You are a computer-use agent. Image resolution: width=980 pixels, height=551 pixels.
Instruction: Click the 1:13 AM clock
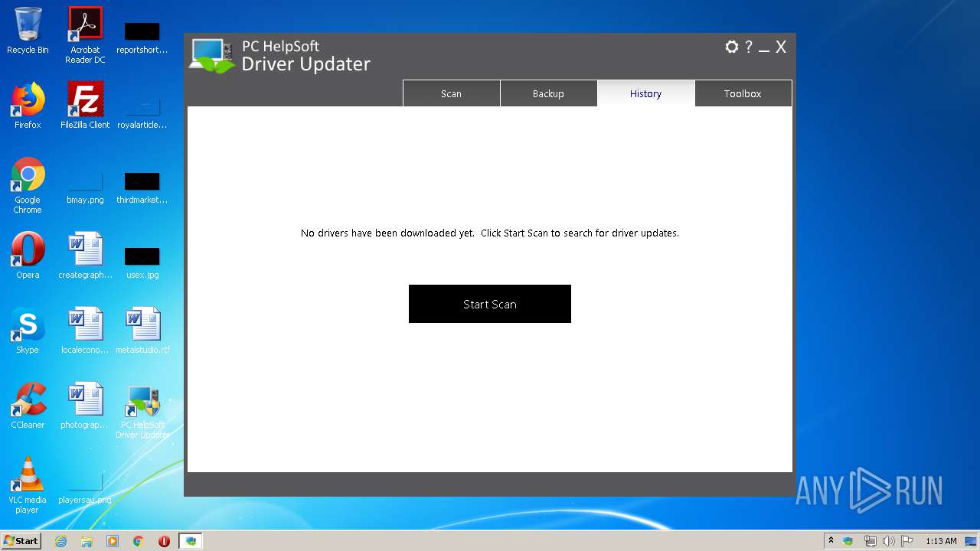941,541
